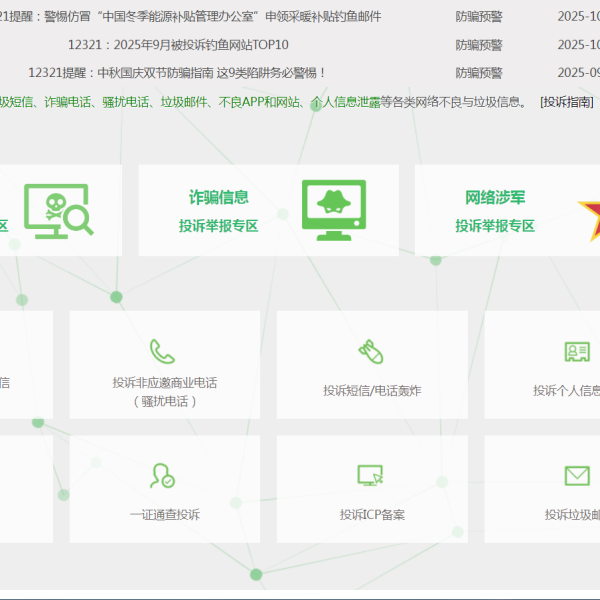Select 投诉非应邀商业电话 (骚扰电话) text
The image size is (600, 600).
click(x=165, y=392)
